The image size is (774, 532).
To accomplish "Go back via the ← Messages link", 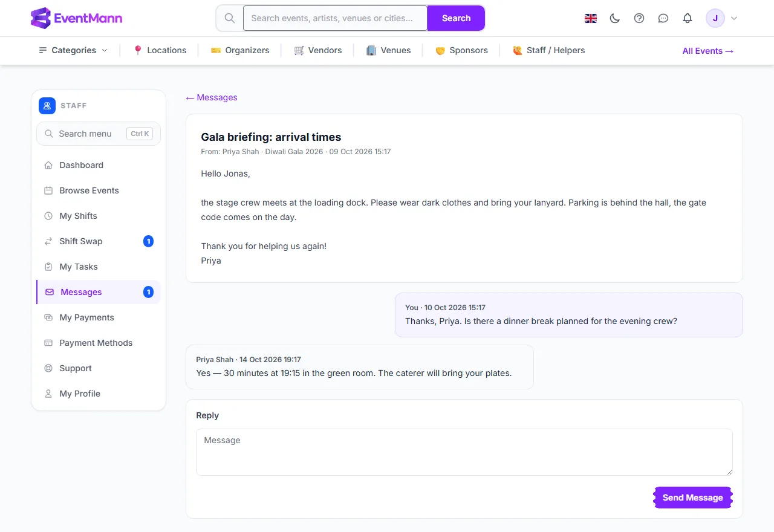I will 212,97.
